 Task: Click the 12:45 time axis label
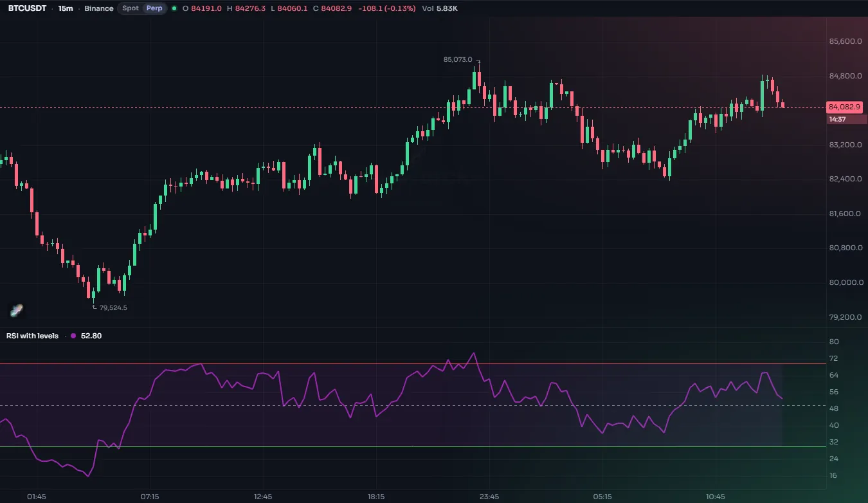[263, 497]
